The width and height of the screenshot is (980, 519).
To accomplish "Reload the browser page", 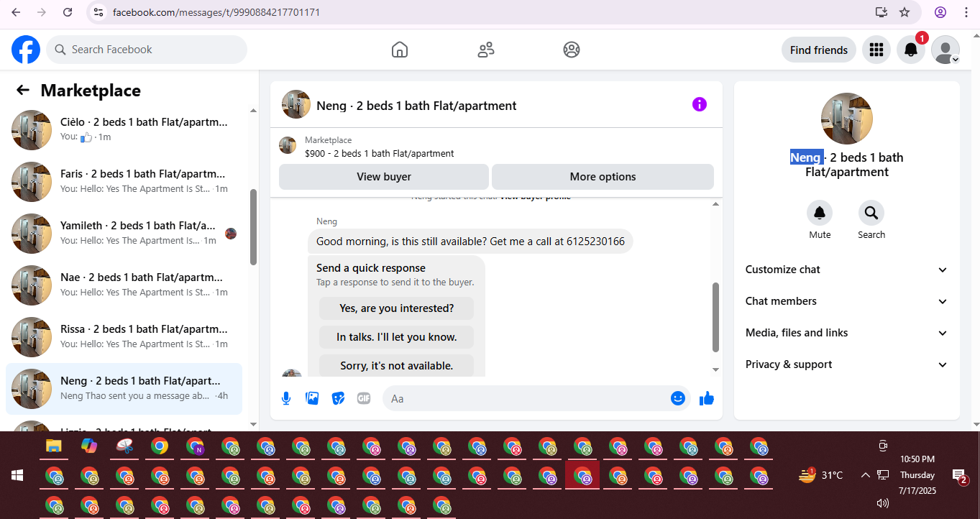I will [x=68, y=12].
